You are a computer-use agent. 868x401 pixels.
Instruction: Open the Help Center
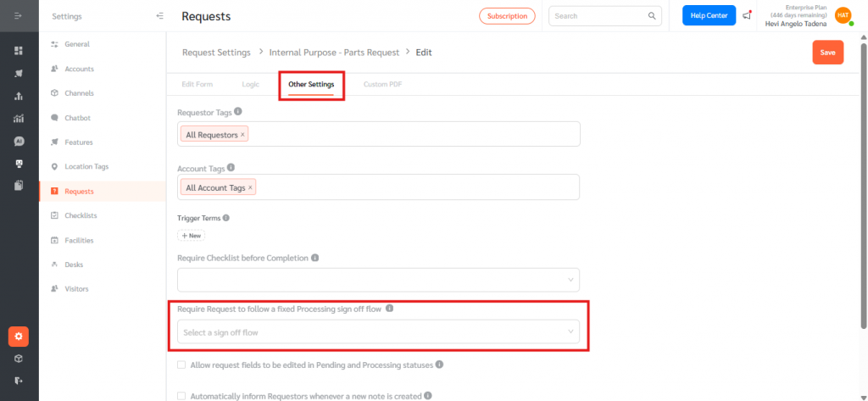point(709,15)
